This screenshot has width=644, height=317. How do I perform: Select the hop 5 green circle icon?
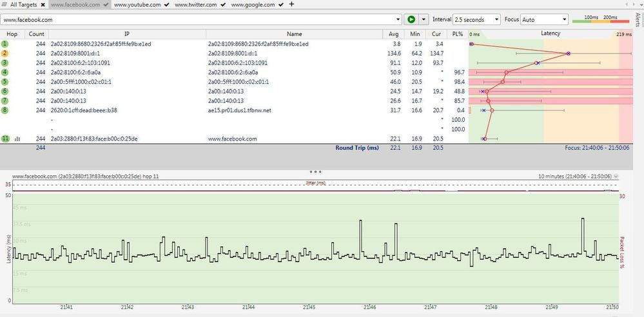tap(5, 82)
